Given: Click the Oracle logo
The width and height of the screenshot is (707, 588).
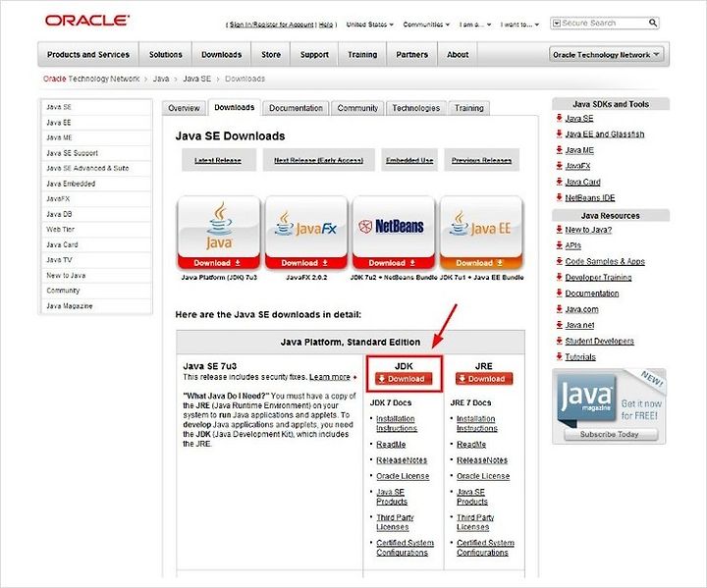Looking at the screenshot, I should [x=87, y=21].
